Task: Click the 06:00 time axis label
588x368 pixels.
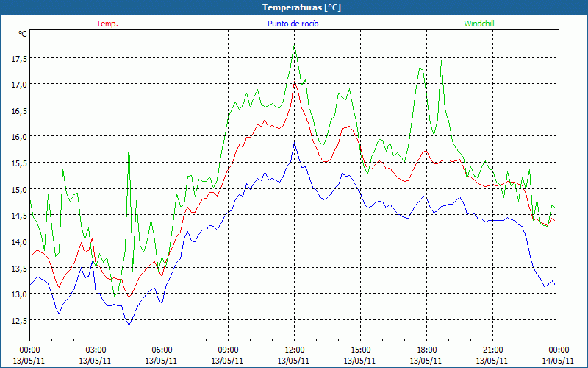Action: tap(162, 350)
